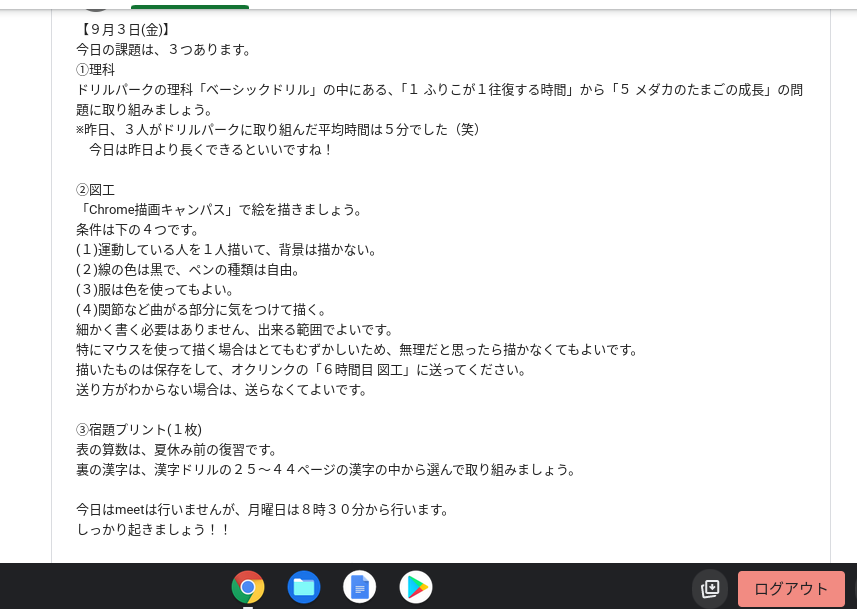Click condition (３)服は色を使ってもよい。

(155, 290)
